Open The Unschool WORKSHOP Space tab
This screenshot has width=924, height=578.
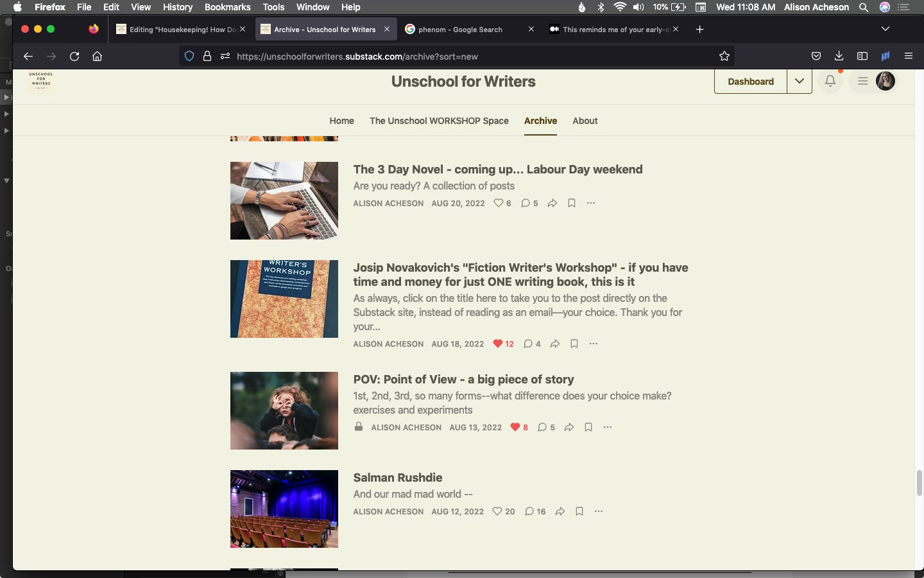(x=439, y=121)
